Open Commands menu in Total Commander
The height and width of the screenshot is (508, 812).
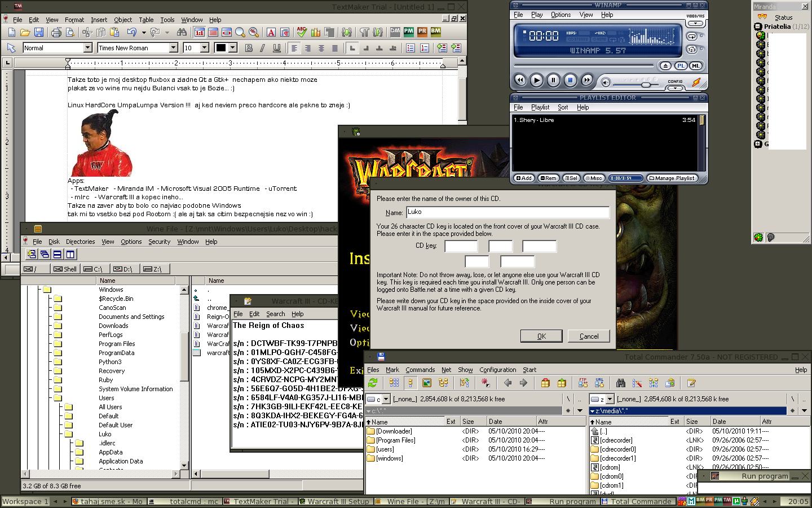click(420, 370)
